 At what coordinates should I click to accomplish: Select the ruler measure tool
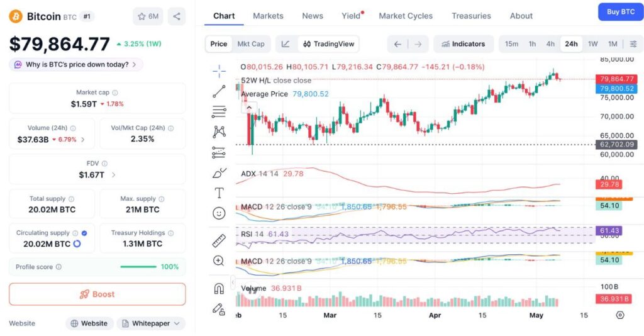point(219,241)
